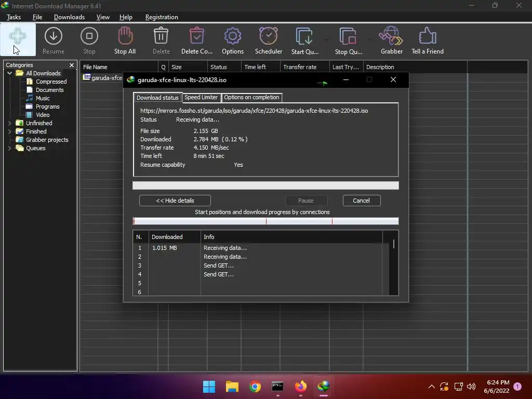532x399 pixels.
Task: Open File Explorer from taskbar
Action: [x=232, y=387]
